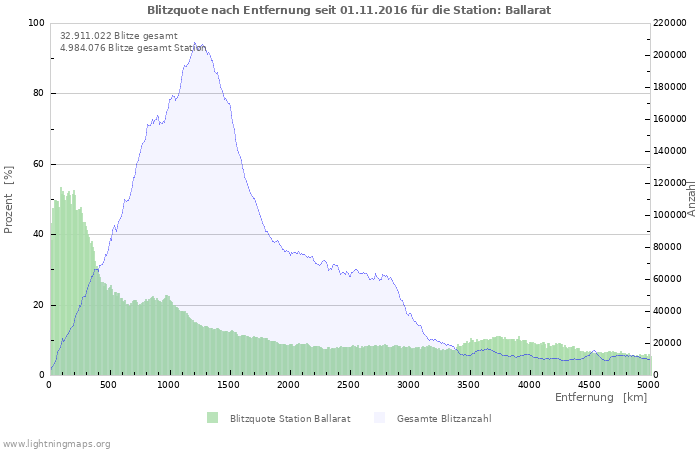Image resolution: width=700 pixels, height=450 pixels.
Task: Click the 'Prozent [%]' left axis label
Action: (9, 199)
